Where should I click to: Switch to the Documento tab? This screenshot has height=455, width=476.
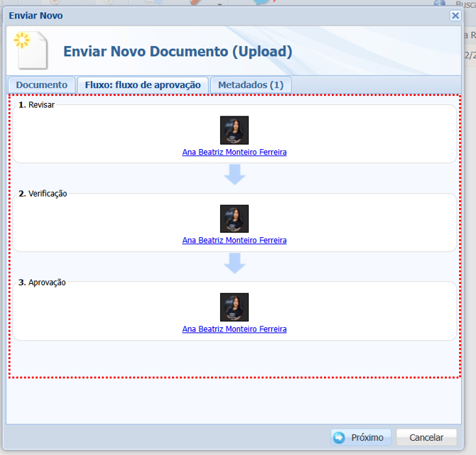coord(41,85)
